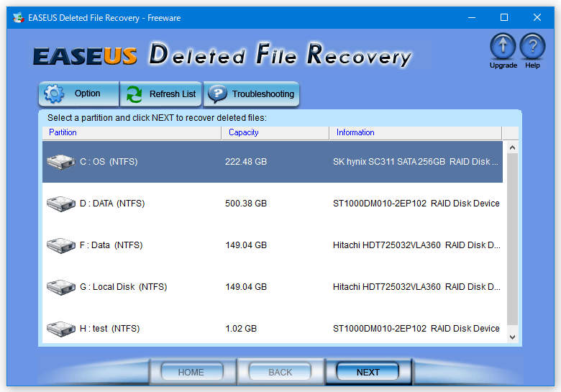
Task: Open the Option settings button
Action: pos(78,94)
